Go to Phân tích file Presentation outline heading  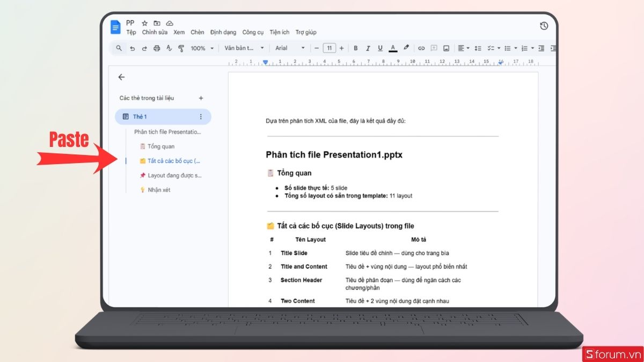pos(167,132)
